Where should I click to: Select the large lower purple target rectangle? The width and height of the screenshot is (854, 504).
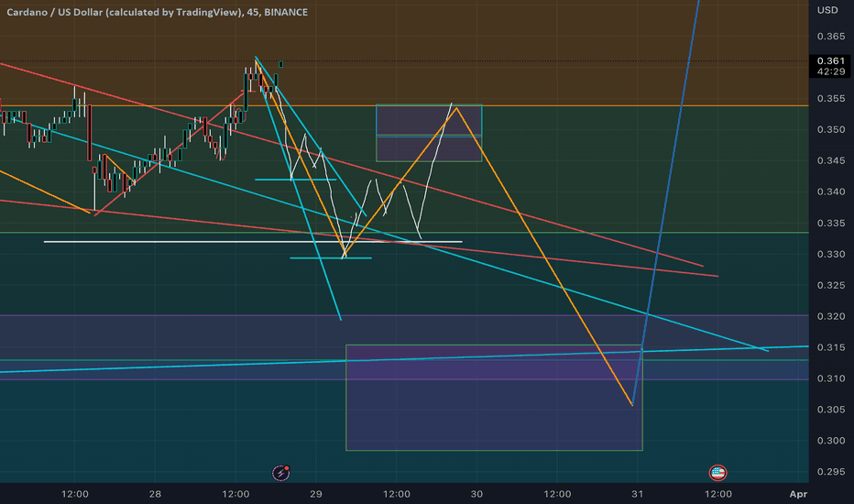pos(494,398)
